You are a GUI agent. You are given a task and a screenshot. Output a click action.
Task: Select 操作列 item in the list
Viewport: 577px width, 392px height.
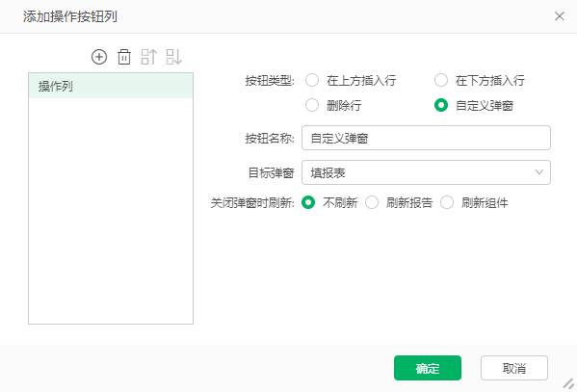(111, 86)
